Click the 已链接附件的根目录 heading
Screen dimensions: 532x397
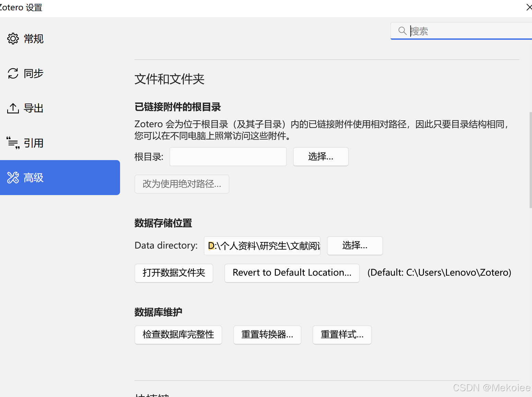(178, 107)
